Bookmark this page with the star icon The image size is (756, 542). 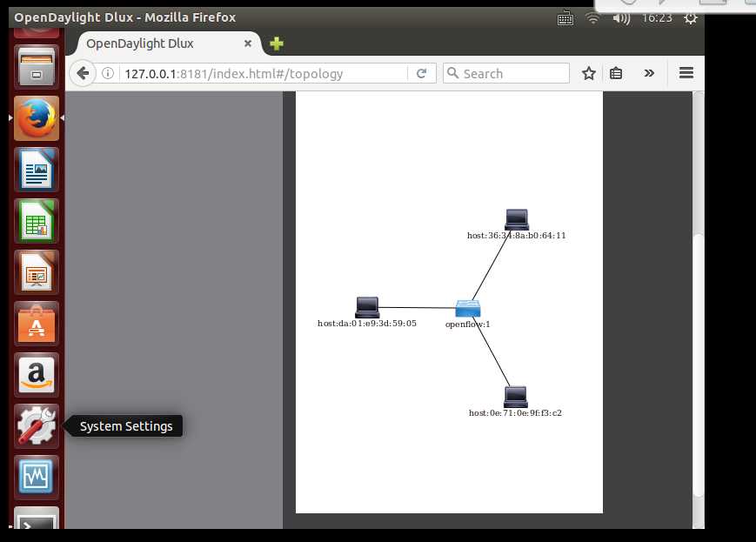[589, 73]
